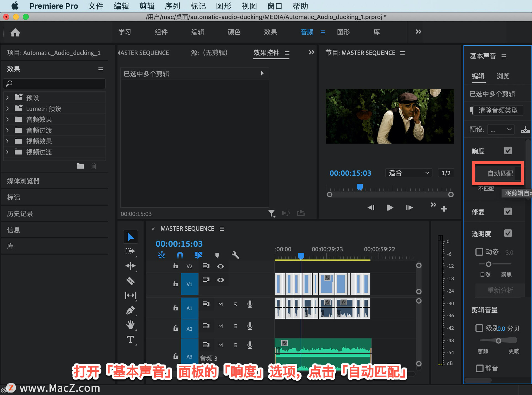Screen dimensions: 532x395
Task: Switch to the 效果 workspace
Action: (270, 32)
